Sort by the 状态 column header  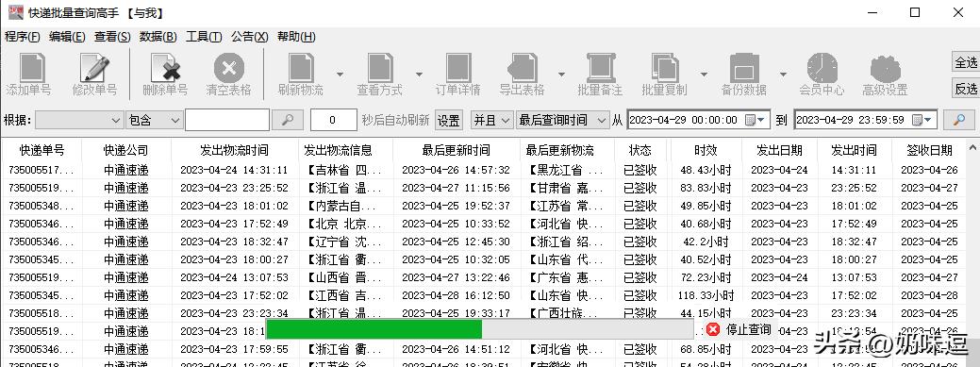(640, 150)
